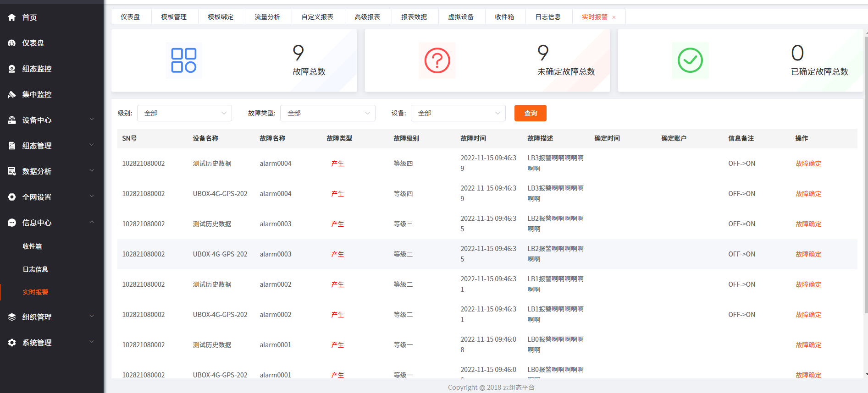
Task: Click the 数据分析 sidebar icon
Action: pyautogui.click(x=12, y=171)
